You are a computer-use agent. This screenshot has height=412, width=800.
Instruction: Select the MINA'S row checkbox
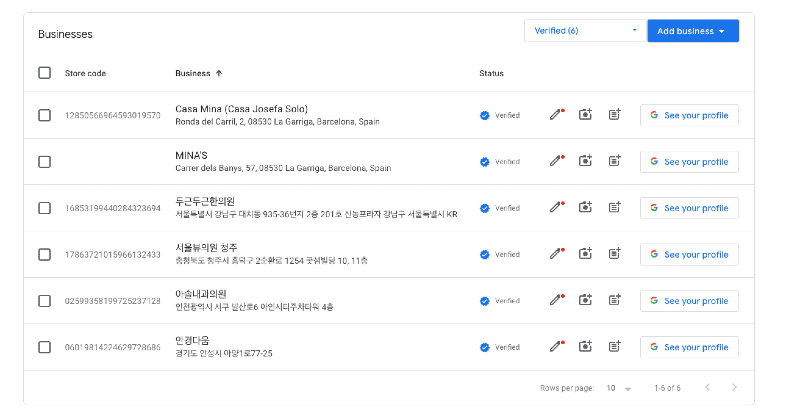click(44, 161)
